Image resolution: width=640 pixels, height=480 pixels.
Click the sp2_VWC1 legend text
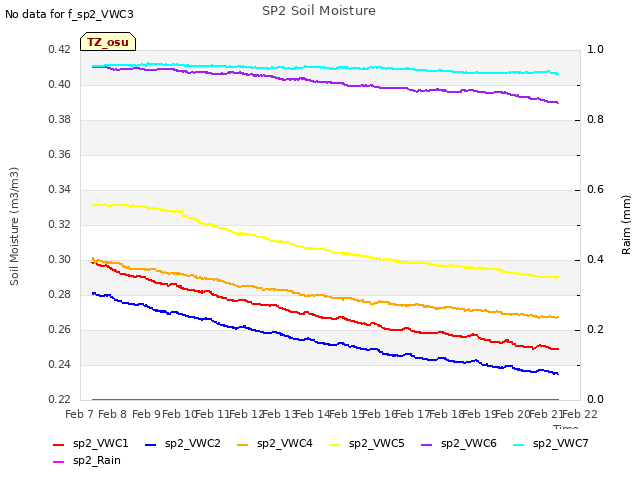coord(100,443)
